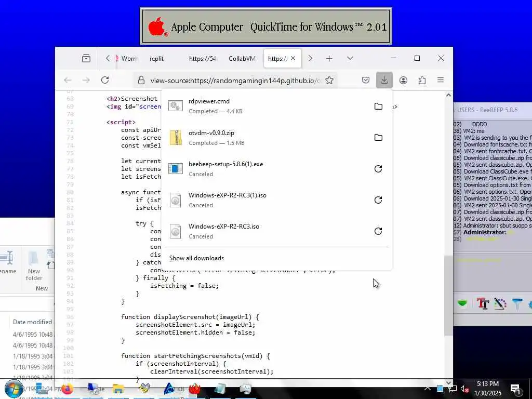
Task: Open a new browser tab
Action: pyautogui.click(x=329, y=58)
